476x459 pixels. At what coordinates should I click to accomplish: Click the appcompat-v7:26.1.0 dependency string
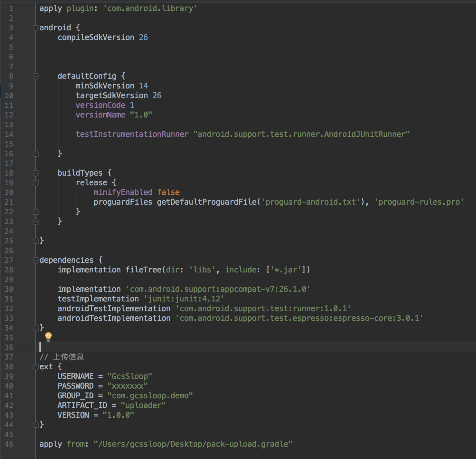[x=218, y=289]
